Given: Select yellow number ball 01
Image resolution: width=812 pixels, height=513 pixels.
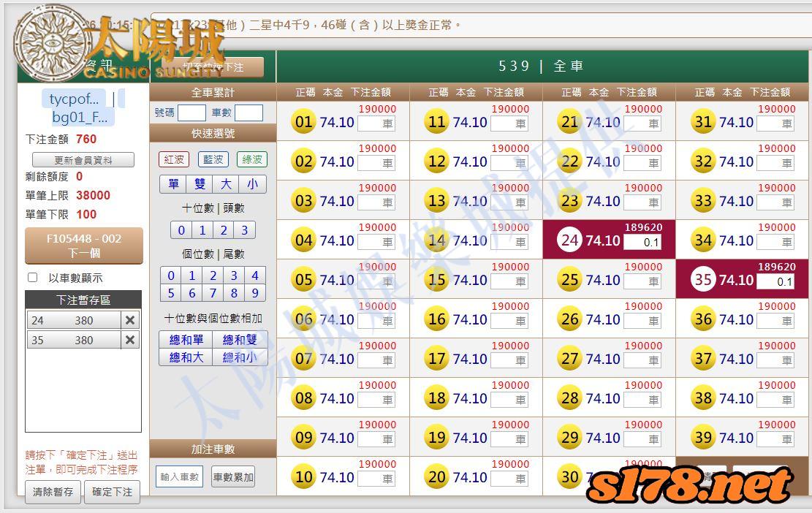Looking at the screenshot, I should tap(303, 121).
